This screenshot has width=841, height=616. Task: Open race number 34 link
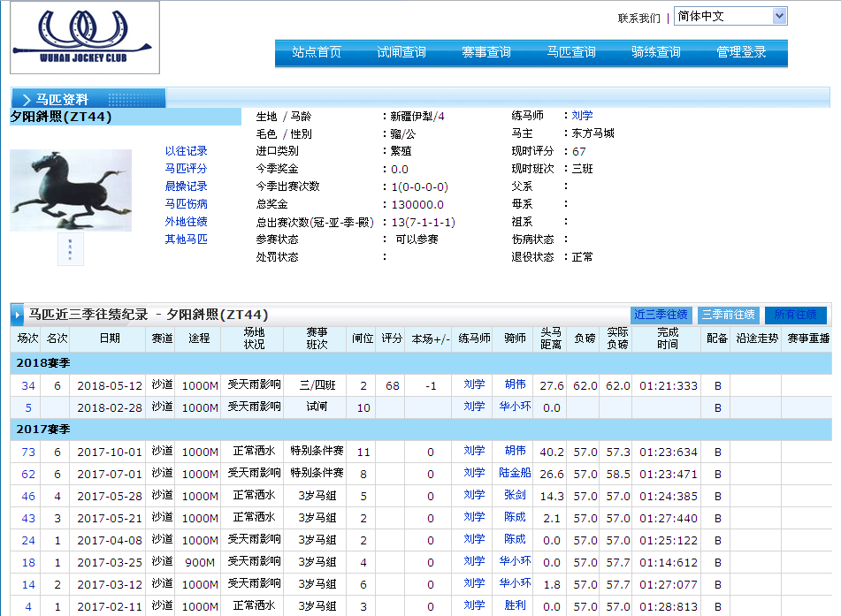point(28,386)
